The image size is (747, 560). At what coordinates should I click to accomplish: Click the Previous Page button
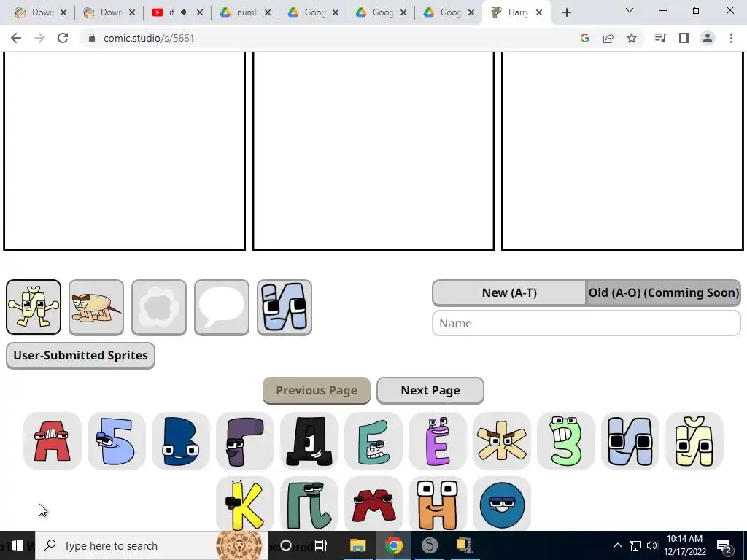pos(317,391)
